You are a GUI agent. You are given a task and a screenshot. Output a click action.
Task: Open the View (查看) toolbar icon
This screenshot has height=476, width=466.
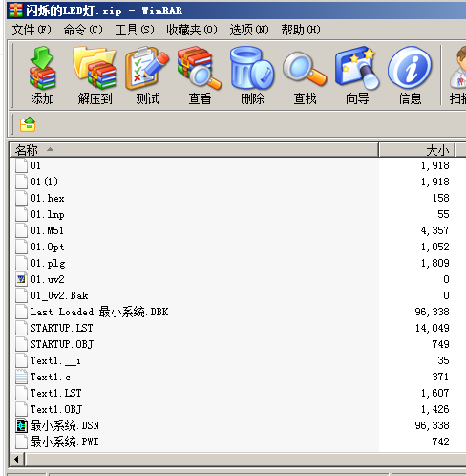tap(200, 76)
